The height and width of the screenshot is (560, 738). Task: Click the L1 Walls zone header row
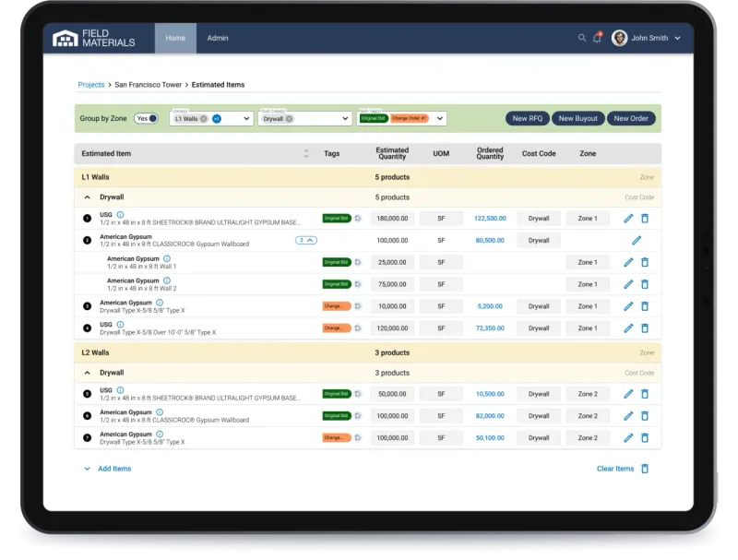367,177
